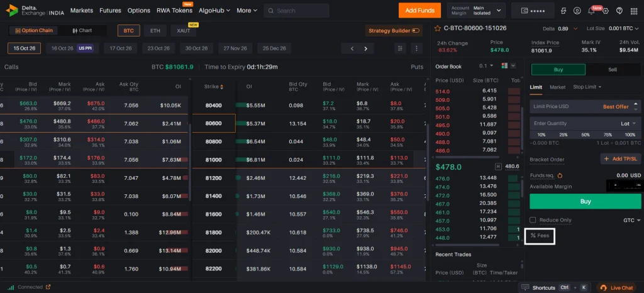Switch view to Option Chain
This screenshot has width=644, height=293.
(x=34, y=30)
